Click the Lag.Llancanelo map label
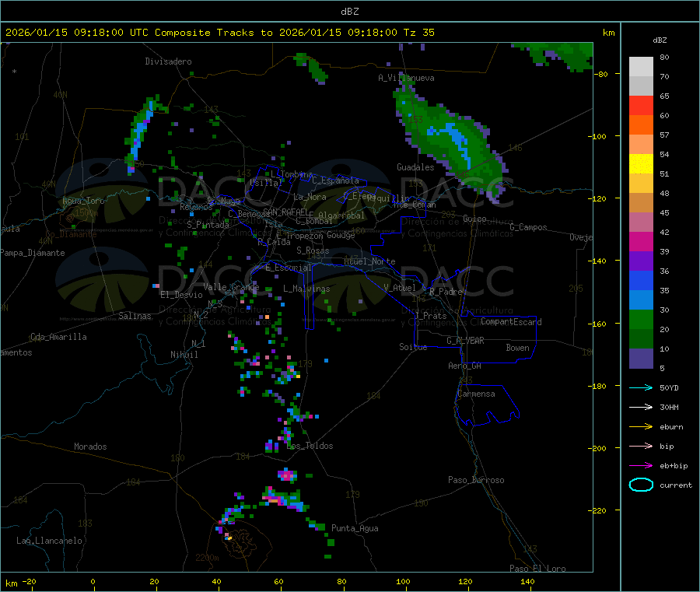 pos(49,541)
